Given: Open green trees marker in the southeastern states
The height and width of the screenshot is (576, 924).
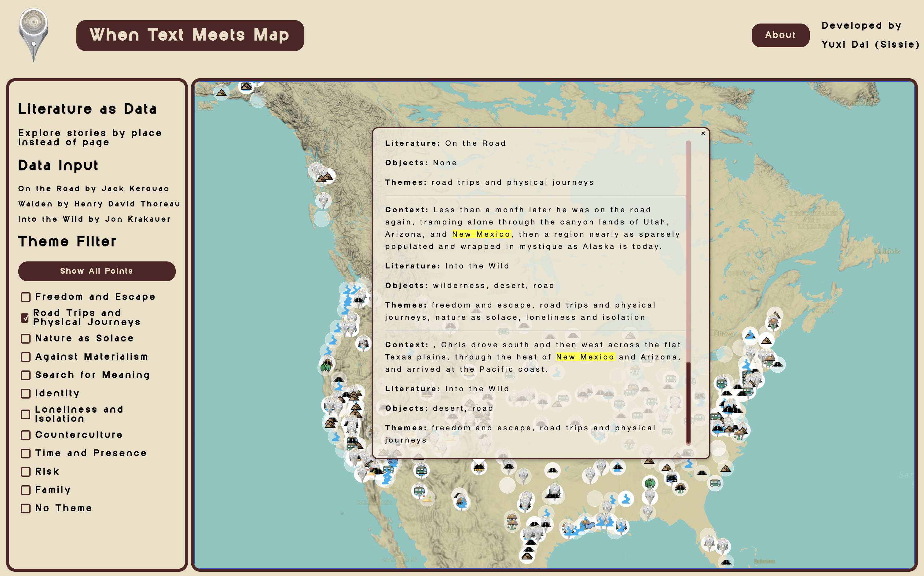Looking at the screenshot, I should pos(650,483).
